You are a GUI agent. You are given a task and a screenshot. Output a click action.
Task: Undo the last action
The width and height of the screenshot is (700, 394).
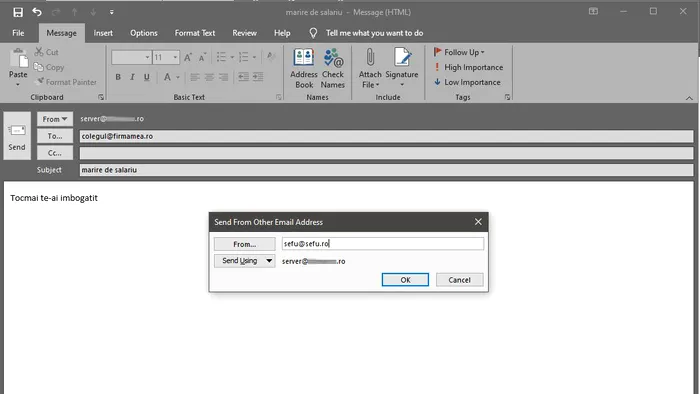[x=37, y=12]
